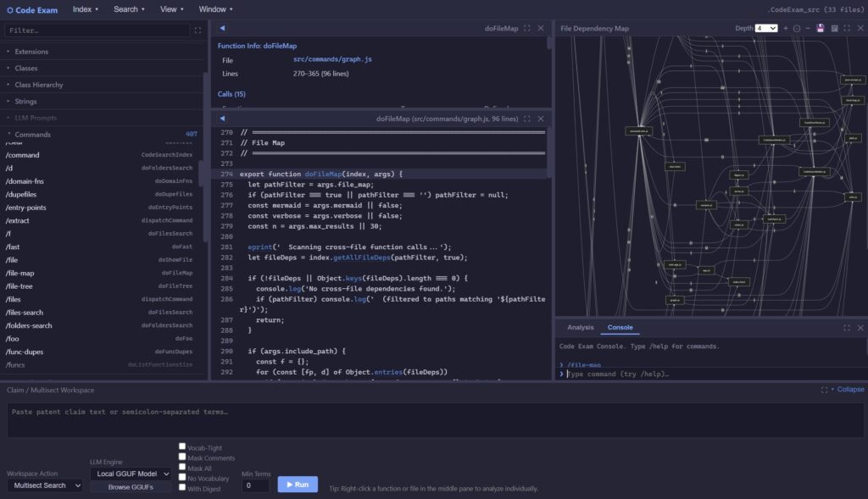Maximize the doFileMap info panel
The height and width of the screenshot is (499, 868).
pyautogui.click(x=527, y=28)
